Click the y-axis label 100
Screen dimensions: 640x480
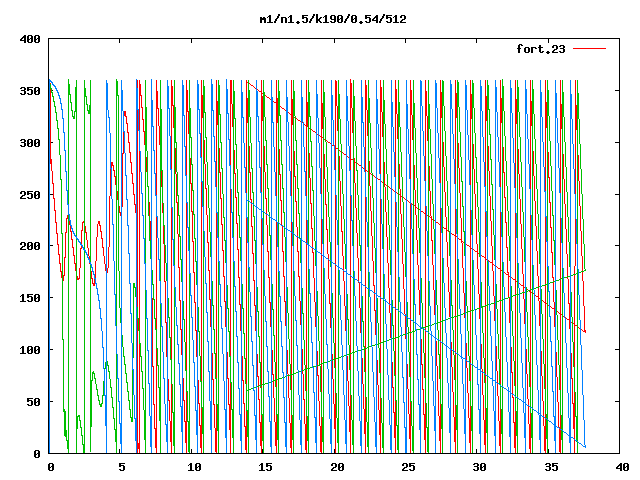click(x=30, y=350)
